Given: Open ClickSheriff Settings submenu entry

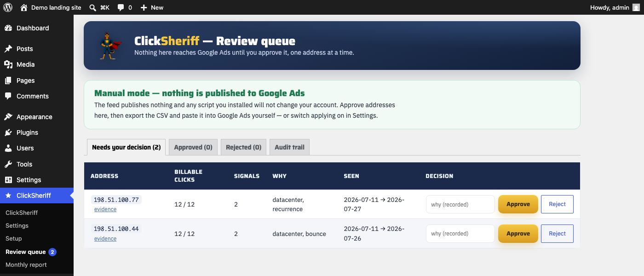Looking at the screenshot, I should [17, 225].
